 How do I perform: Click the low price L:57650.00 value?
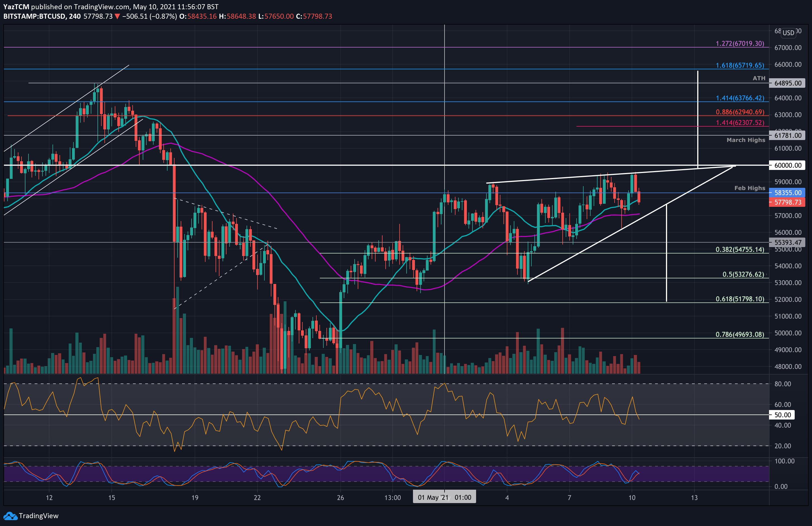point(276,16)
